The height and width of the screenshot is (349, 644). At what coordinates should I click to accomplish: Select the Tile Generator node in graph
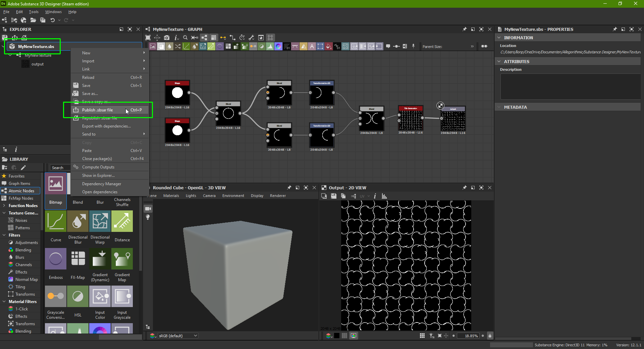click(x=411, y=118)
